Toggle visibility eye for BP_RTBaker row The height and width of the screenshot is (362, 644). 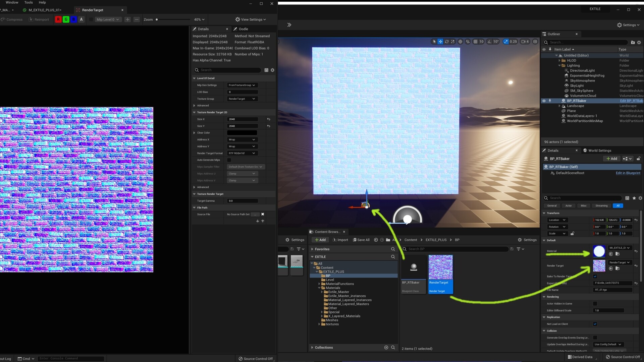point(544,101)
